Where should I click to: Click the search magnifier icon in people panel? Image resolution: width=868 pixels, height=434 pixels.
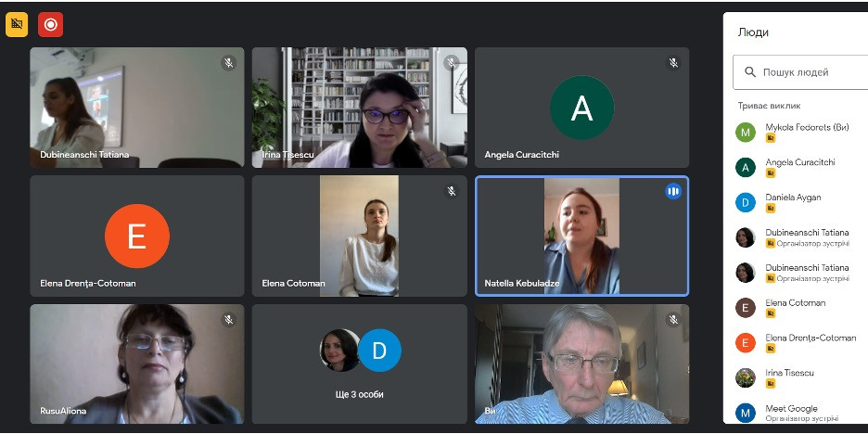(750, 72)
